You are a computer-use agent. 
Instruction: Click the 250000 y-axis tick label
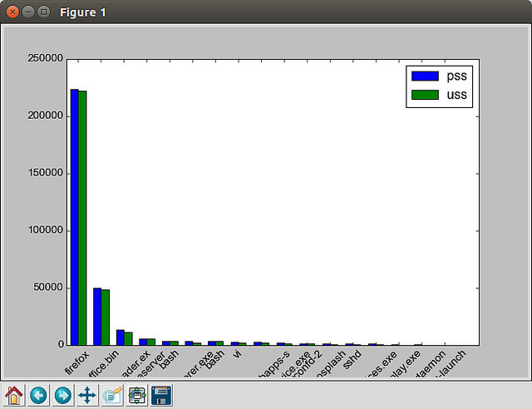click(x=45, y=59)
